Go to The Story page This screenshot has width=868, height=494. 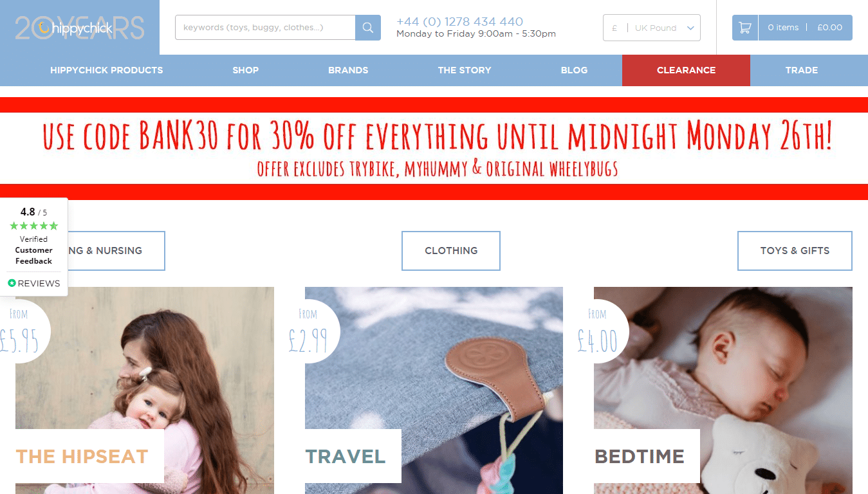[465, 70]
